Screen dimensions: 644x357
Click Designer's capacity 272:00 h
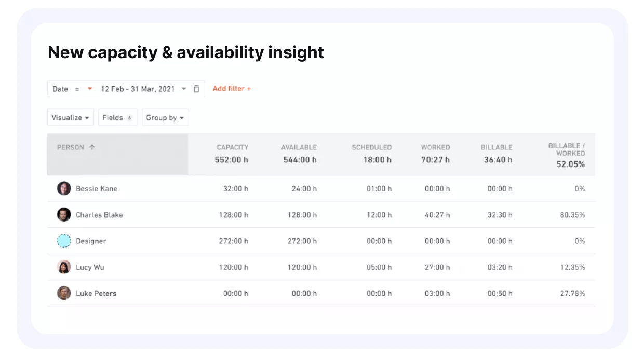pos(234,241)
